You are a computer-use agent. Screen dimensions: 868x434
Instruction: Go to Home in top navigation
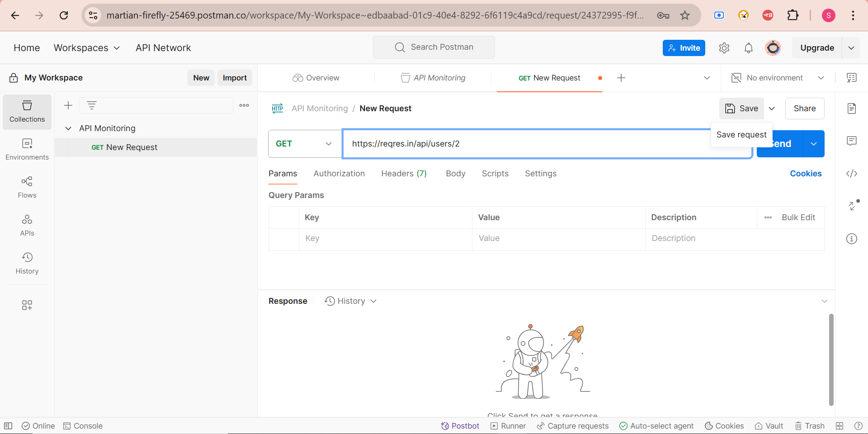(x=27, y=48)
